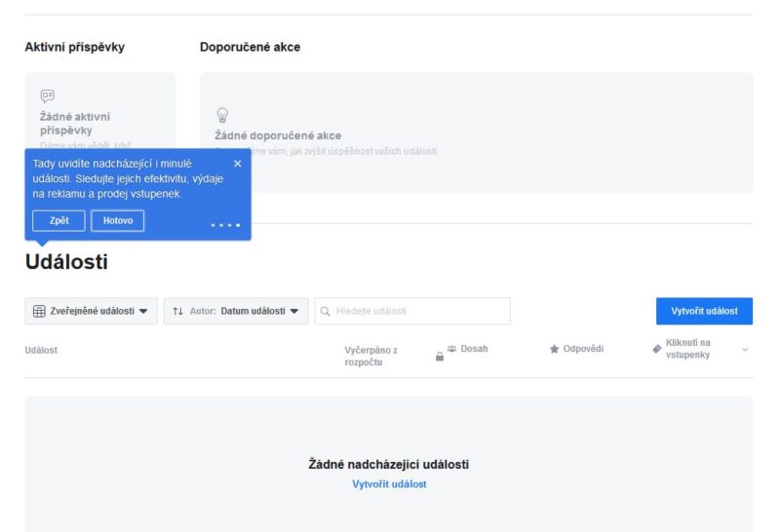The width and height of the screenshot is (780, 532).
Task: Open the Datum události sort dropdown
Action: click(x=236, y=311)
